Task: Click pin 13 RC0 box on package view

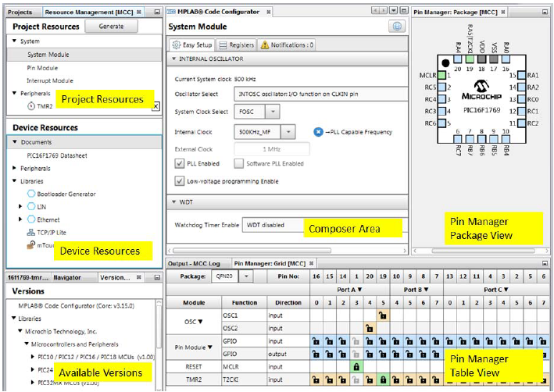Action: [x=521, y=99]
